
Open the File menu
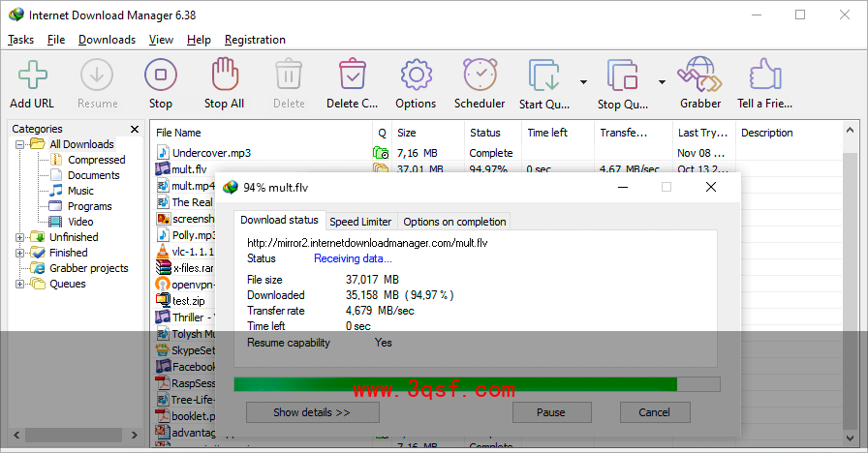56,40
